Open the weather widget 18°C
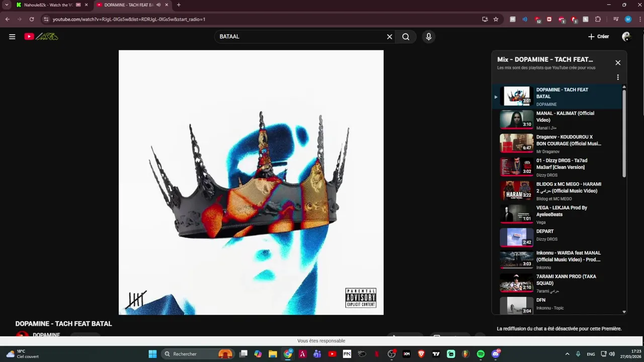 tap(23, 354)
